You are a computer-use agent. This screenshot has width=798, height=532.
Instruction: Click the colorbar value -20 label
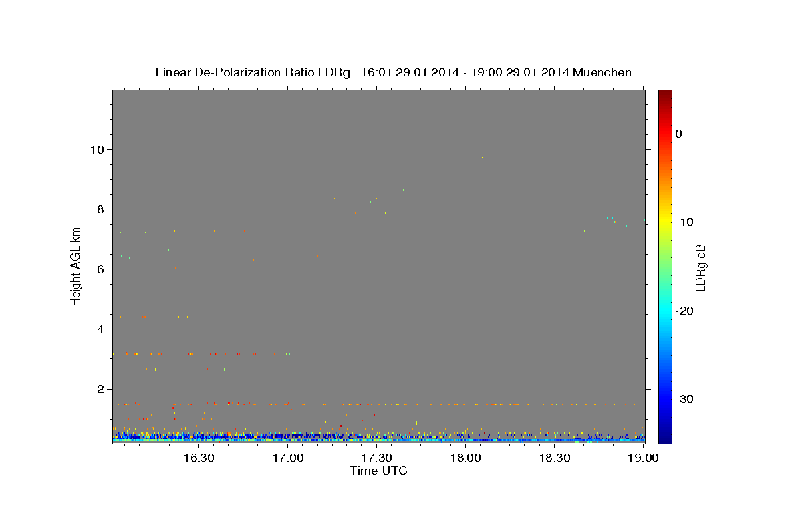pos(684,311)
